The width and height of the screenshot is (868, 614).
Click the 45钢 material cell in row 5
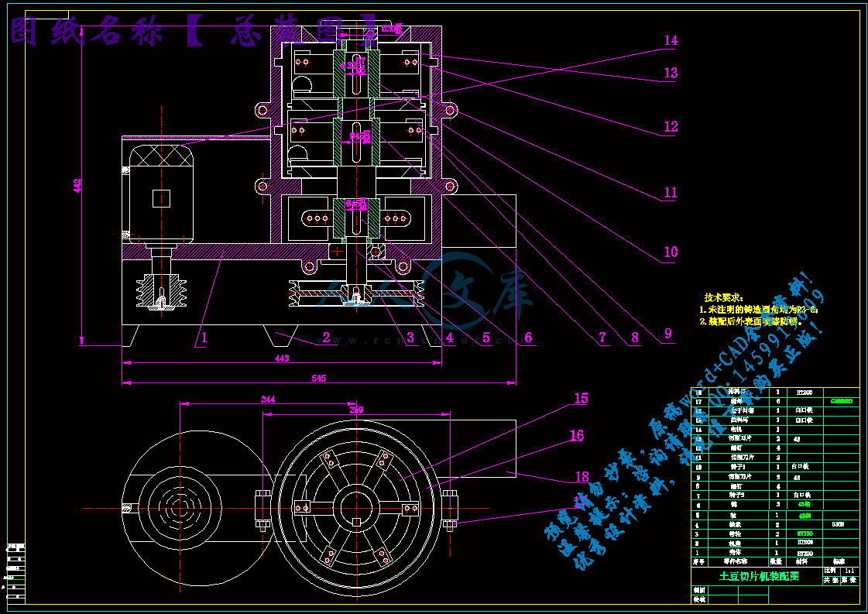[805, 515]
